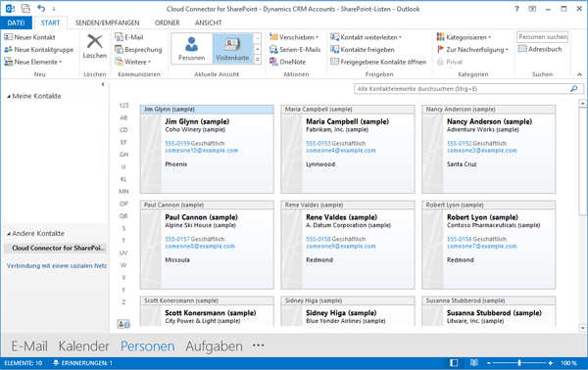Click the contact index language icon below Z
Screen dimensions: 588x370
[123, 324]
